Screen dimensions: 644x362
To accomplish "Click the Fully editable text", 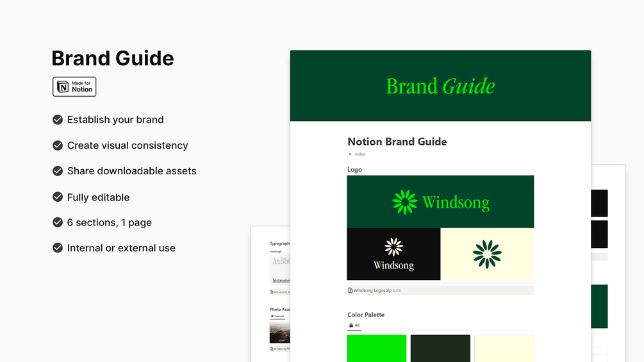I will click(98, 197).
